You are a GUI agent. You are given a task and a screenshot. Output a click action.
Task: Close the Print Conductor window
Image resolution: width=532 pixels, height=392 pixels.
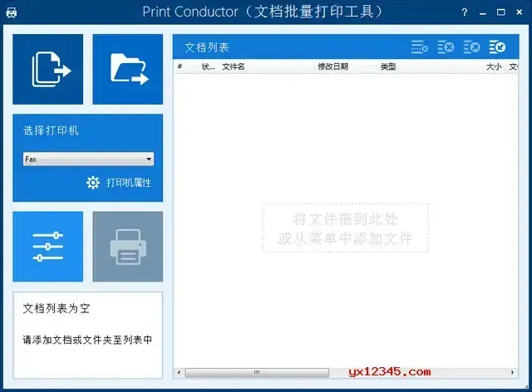[x=519, y=12]
